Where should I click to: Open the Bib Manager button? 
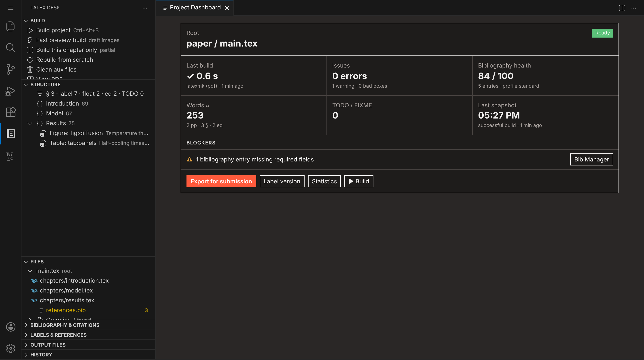pos(591,159)
